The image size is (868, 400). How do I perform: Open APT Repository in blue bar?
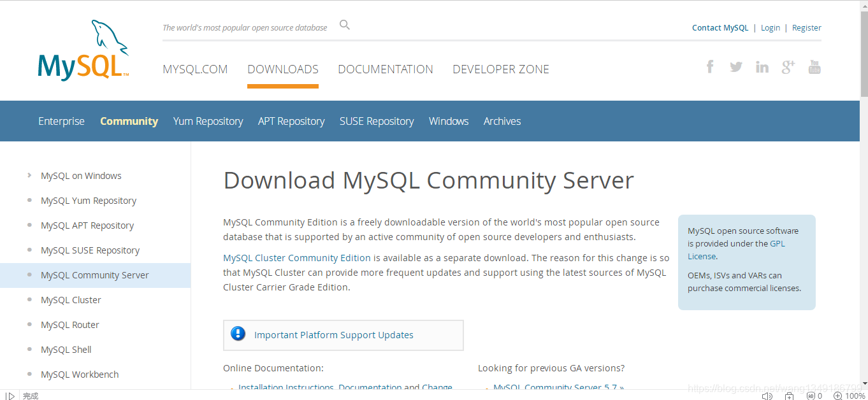pyautogui.click(x=291, y=121)
